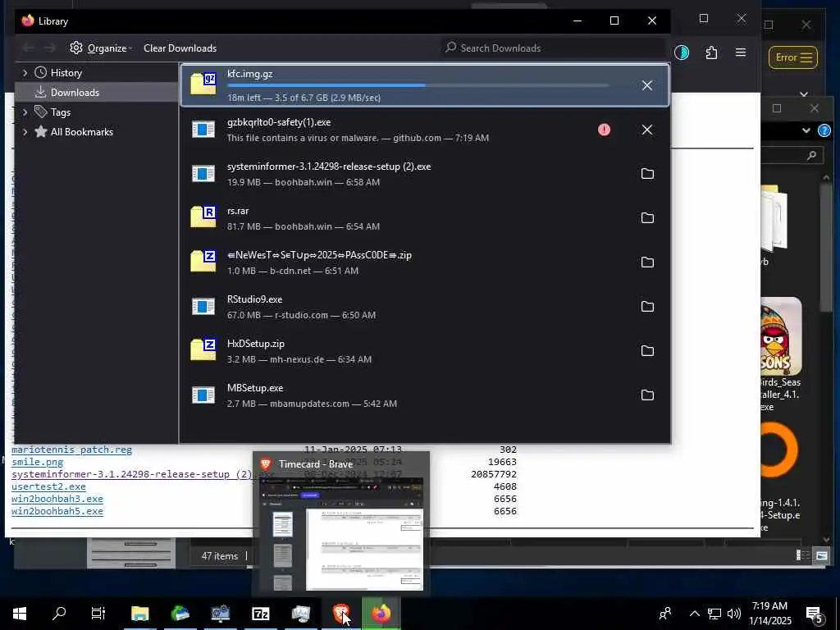
Task: Switch Explorer to details view button
Action: coord(802,555)
